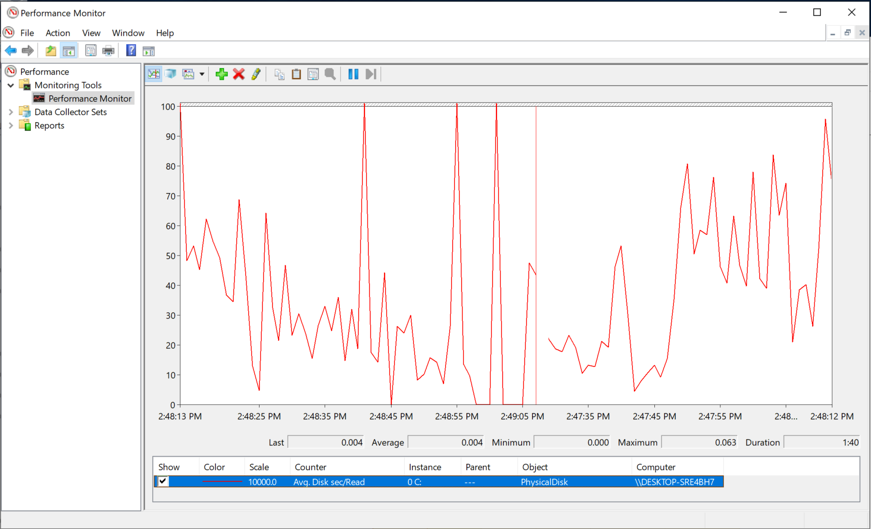Click Performance Monitor title bar app icon
871x529 pixels.
tap(12, 12)
